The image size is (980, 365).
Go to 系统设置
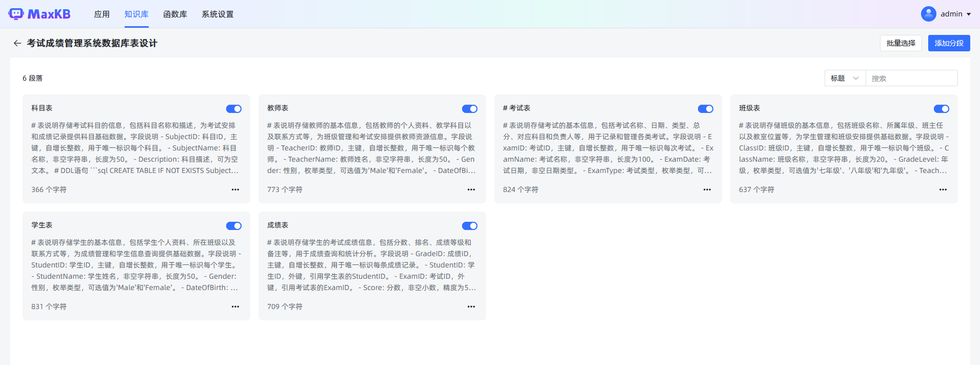[x=217, y=14]
